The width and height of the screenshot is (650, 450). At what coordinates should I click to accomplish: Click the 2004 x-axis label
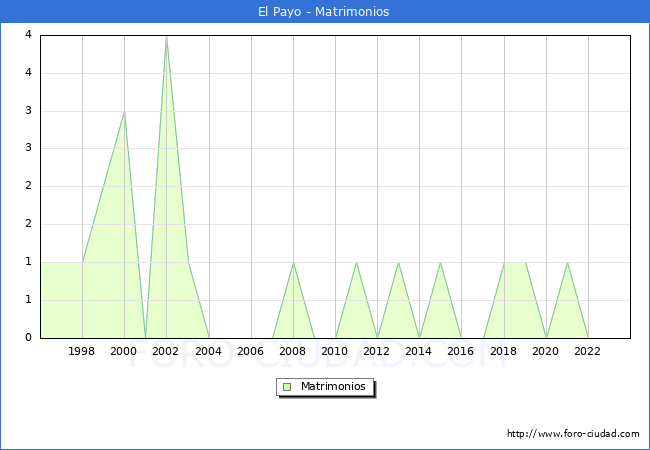[x=209, y=351]
